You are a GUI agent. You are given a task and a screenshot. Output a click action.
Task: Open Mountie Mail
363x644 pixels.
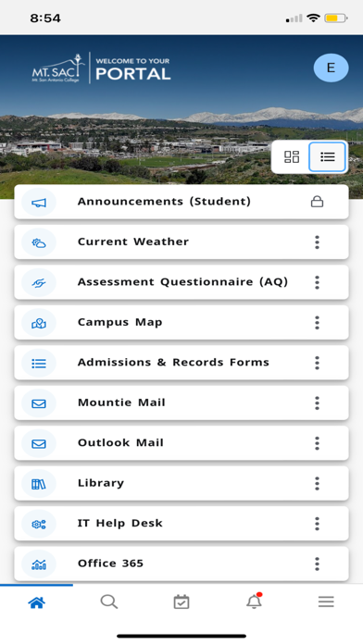pyautogui.click(x=181, y=402)
